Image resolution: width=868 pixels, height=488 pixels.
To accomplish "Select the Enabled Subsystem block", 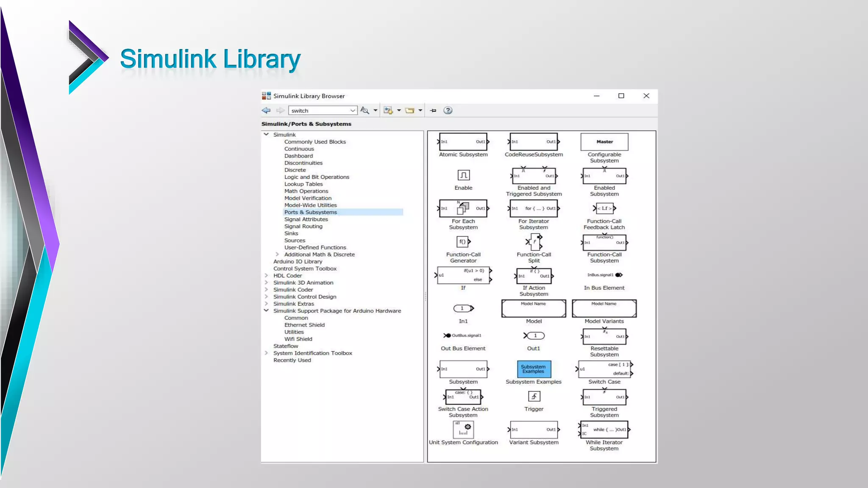I will point(604,175).
